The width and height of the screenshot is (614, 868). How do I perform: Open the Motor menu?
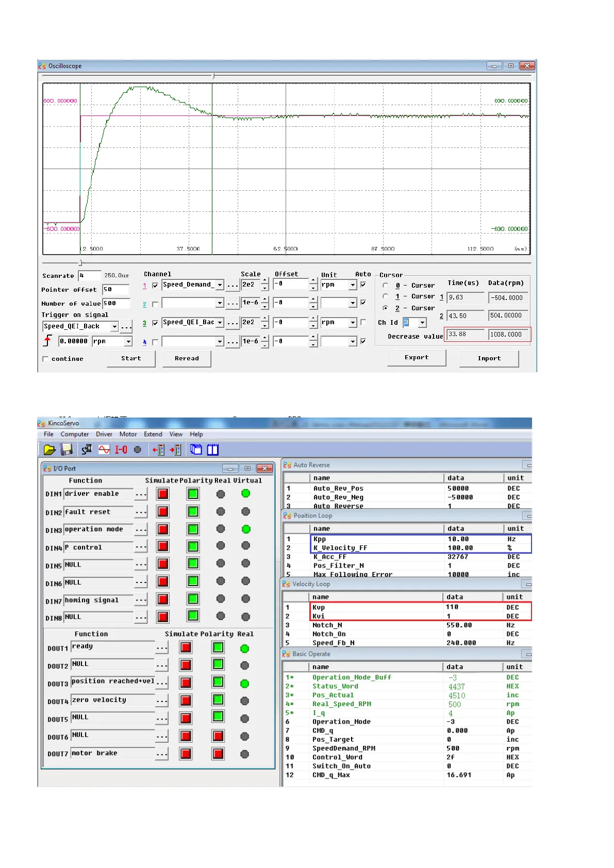pyautogui.click(x=128, y=434)
